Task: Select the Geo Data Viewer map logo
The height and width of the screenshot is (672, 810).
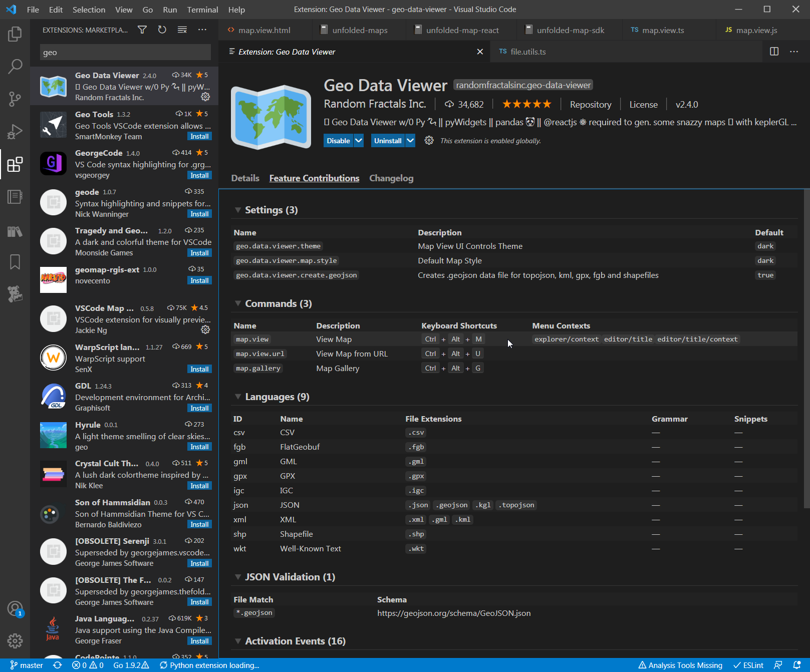Action: [271, 117]
